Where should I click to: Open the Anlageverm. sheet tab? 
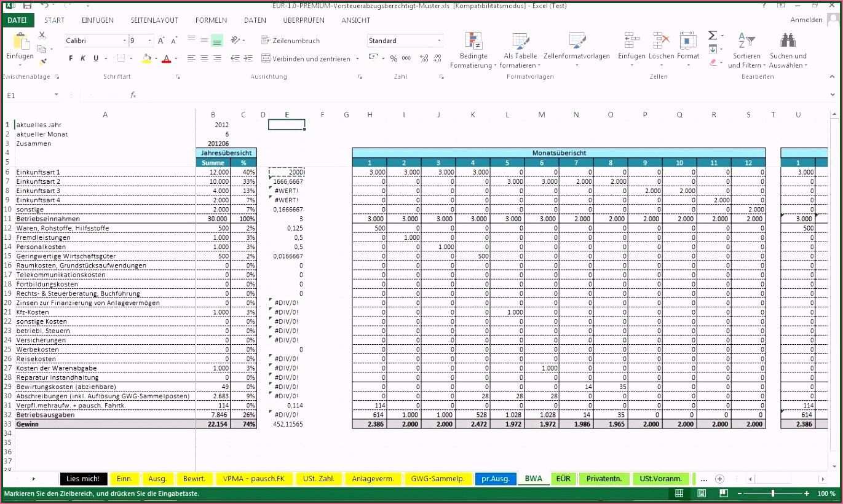coord(373,479)
